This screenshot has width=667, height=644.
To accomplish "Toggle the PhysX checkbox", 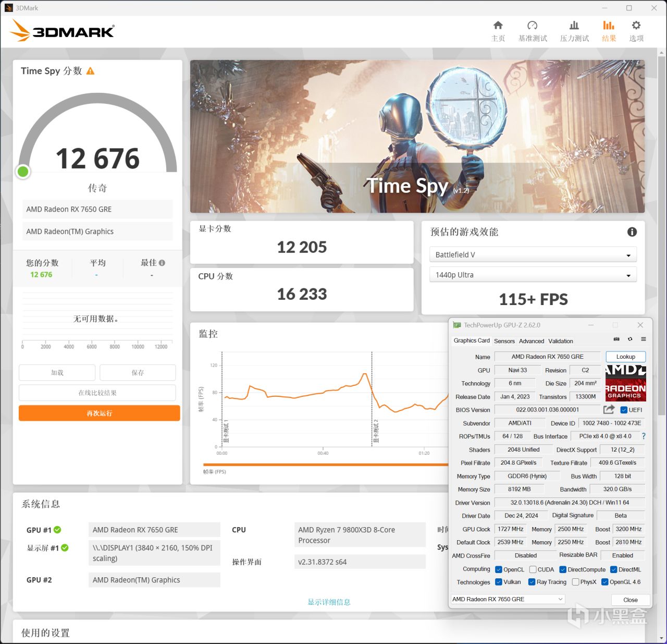I will (575, 582).
